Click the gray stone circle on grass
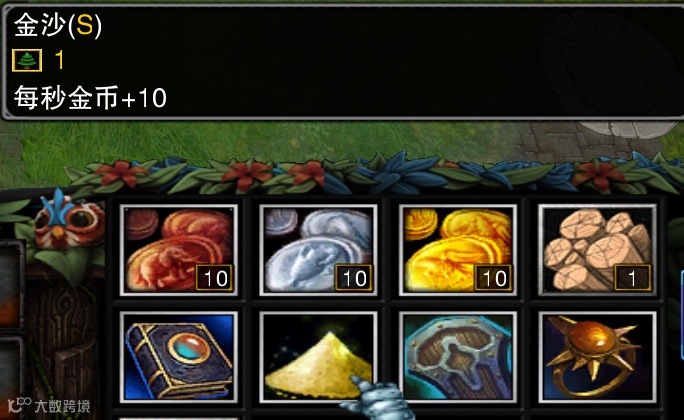Viewport: 684px width, 420px height. tap(624, 129)
